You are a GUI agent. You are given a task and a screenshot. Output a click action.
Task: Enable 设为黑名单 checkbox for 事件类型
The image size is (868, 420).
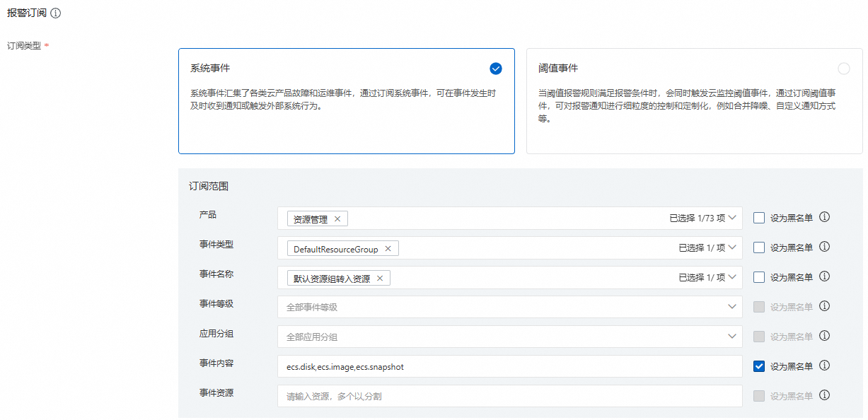(x=759, y=247)
